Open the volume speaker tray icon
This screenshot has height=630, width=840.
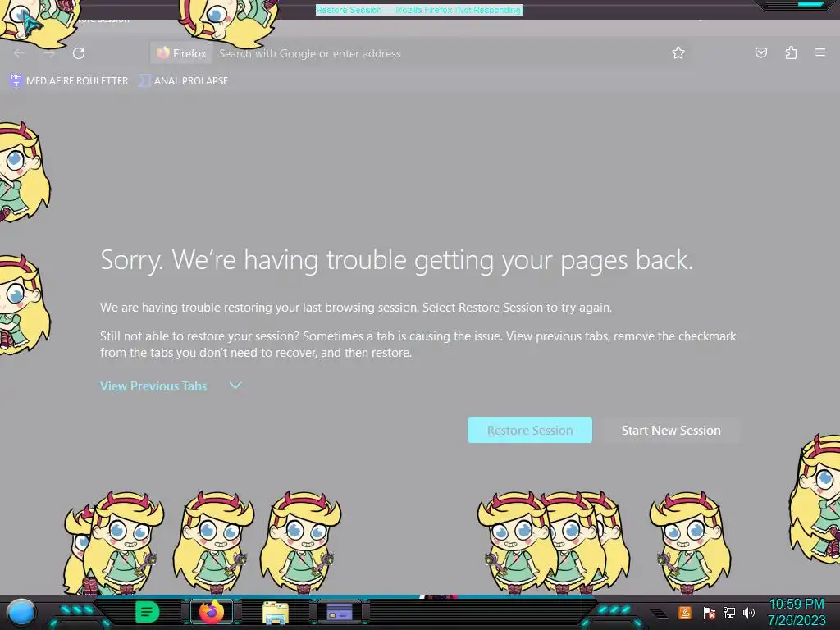coord(748,612)
